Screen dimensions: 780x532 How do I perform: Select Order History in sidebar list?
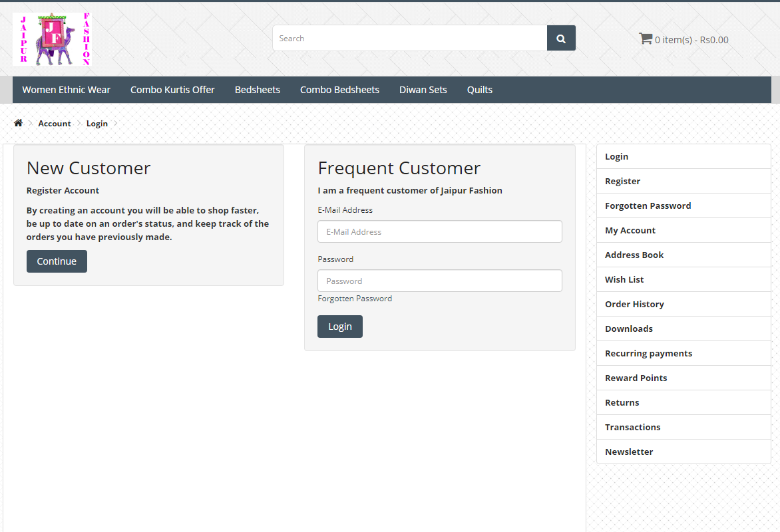(x=634, y=304)
